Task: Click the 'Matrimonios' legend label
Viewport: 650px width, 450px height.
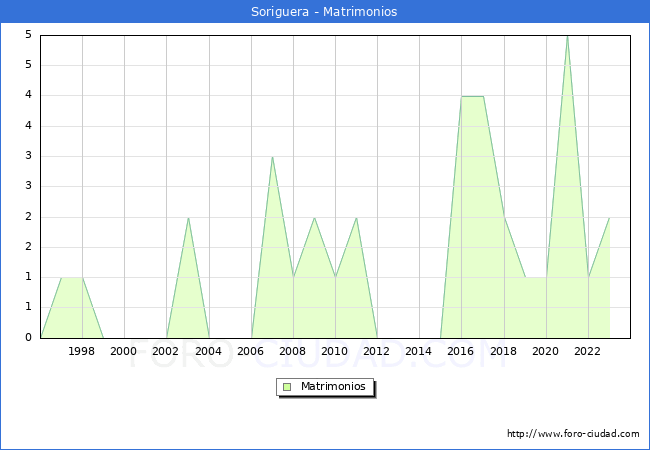Action: click(x=333, y=387)
